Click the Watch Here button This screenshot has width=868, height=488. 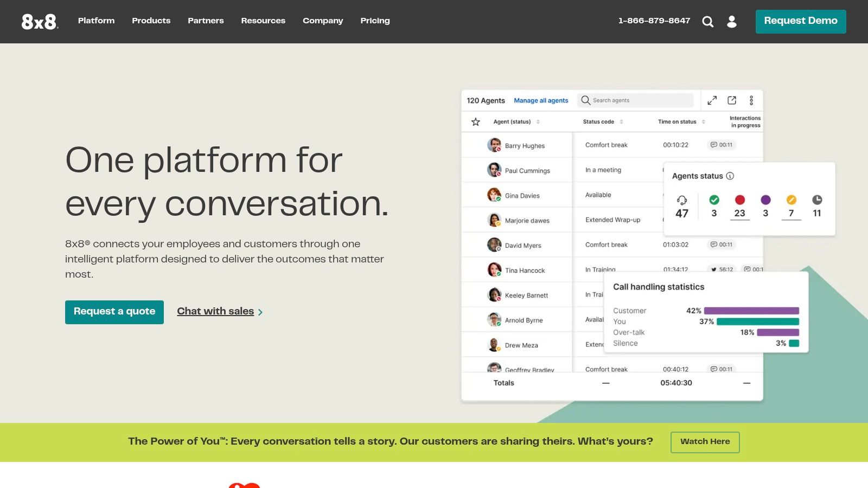[x=705, y=442]
